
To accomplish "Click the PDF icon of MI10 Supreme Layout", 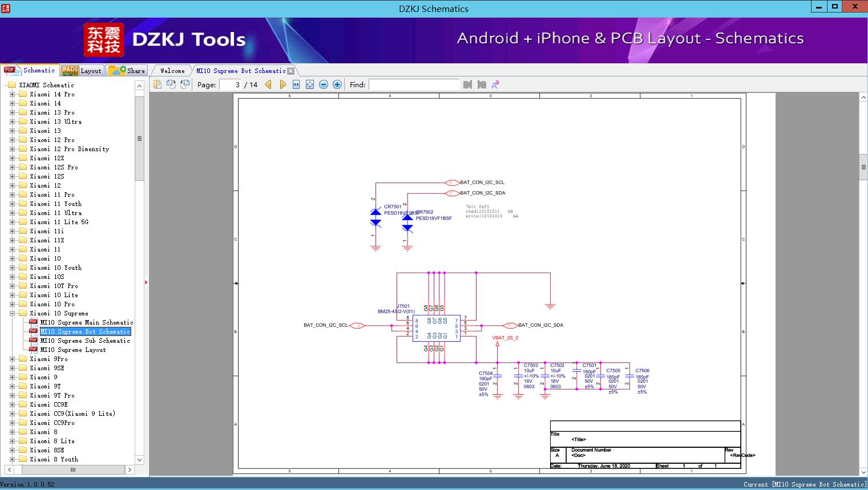I will (33, 350).
